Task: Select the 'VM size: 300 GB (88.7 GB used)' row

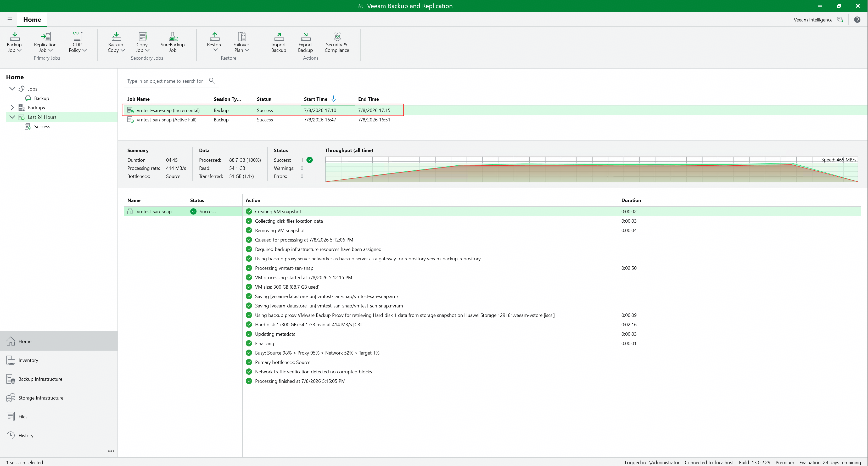Action: point(552,287)
